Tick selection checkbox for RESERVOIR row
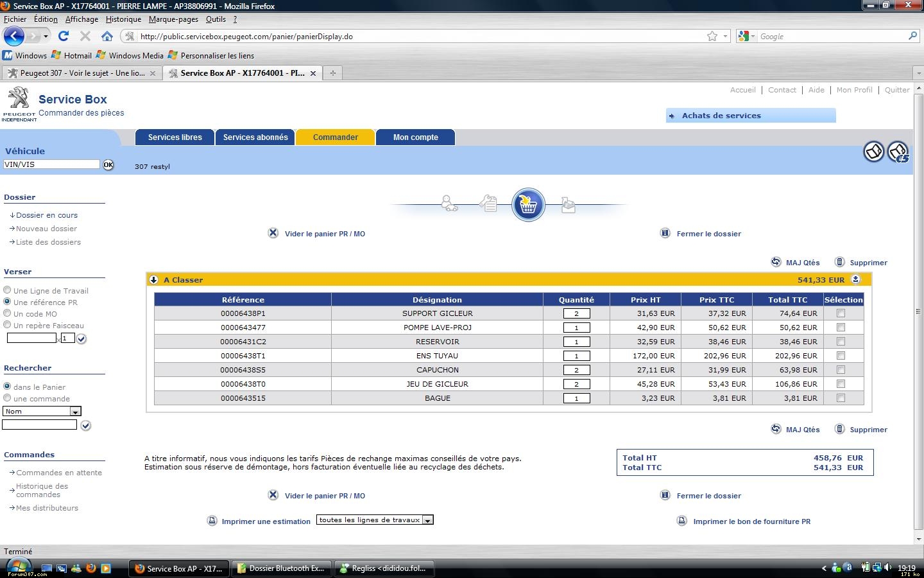This screenshot has height=578, width=924. pos(841,342)
